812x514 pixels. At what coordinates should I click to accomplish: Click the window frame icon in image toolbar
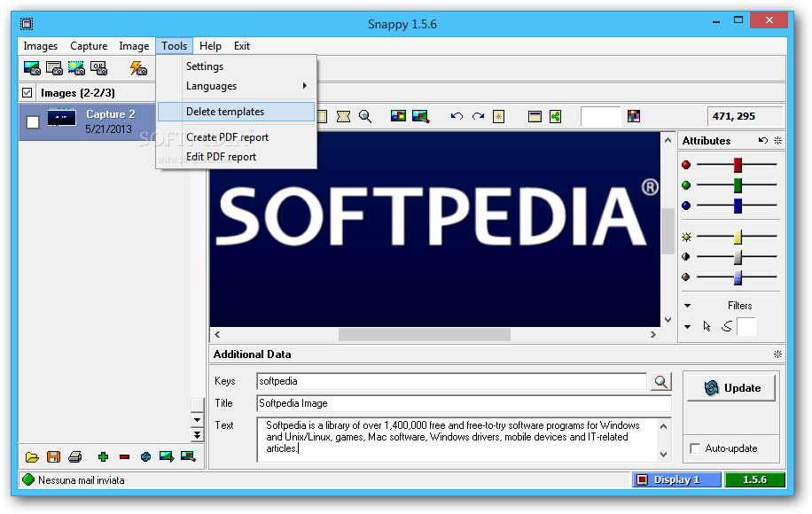535,116
